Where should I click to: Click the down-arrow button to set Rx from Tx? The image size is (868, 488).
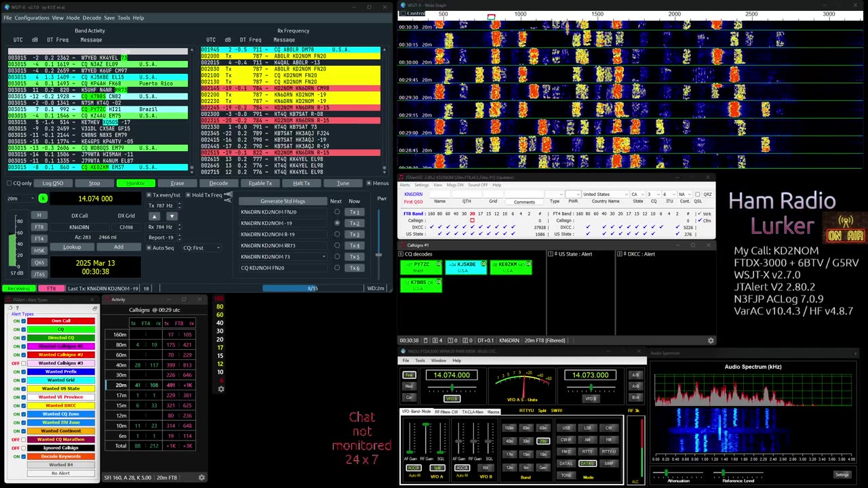click(171, 216)
